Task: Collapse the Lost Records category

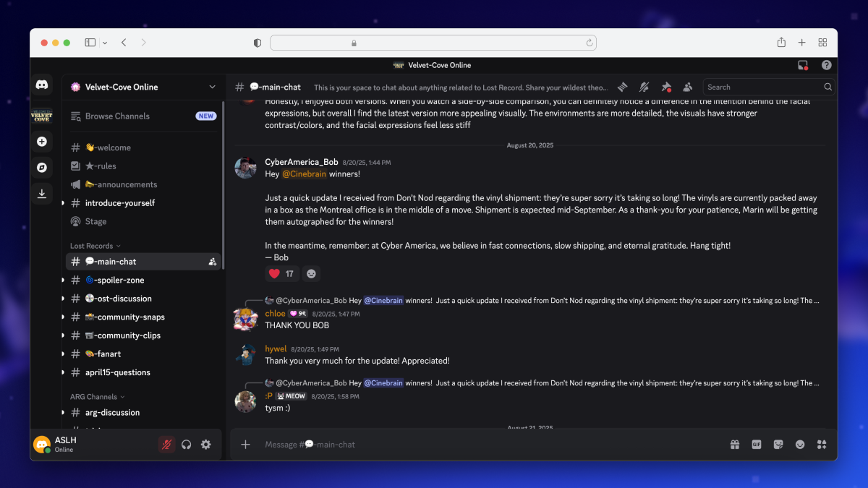Action: [95, 246]
